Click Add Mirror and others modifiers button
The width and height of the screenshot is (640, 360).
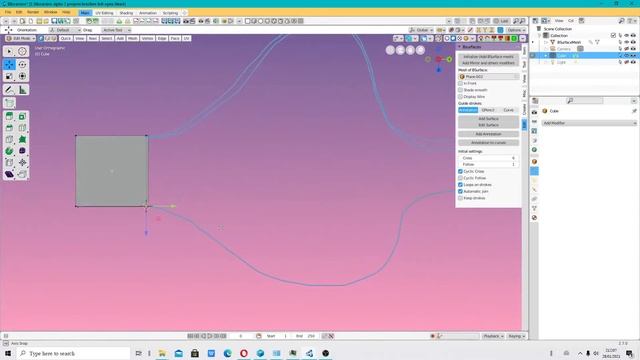point(488,63)
